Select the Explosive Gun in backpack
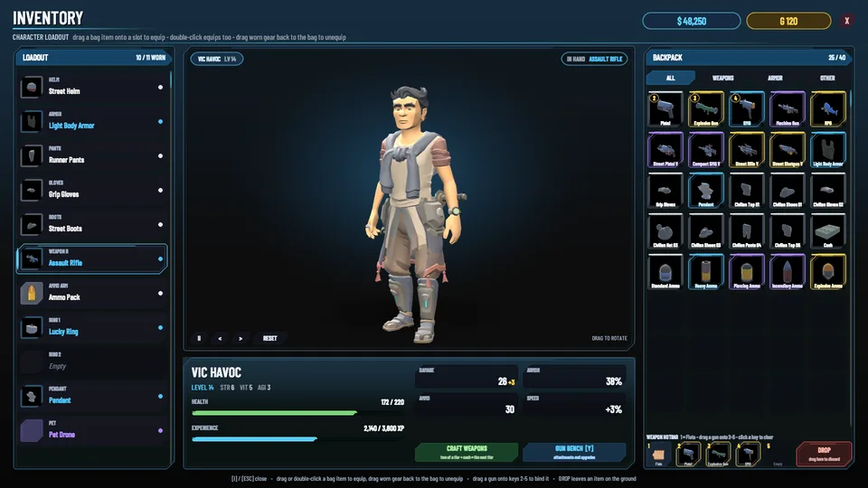The height and width of the screenshot is (488, 868). click(x=706, y=109)
